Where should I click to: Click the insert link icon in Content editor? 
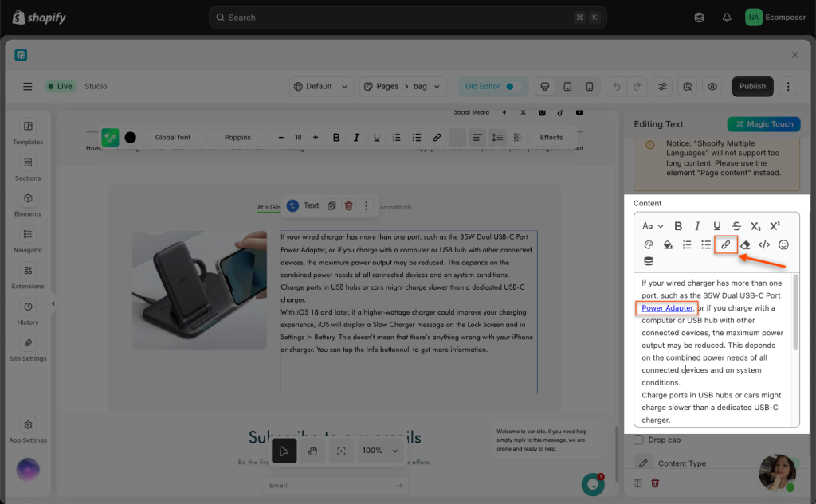(x=725, y=245)
